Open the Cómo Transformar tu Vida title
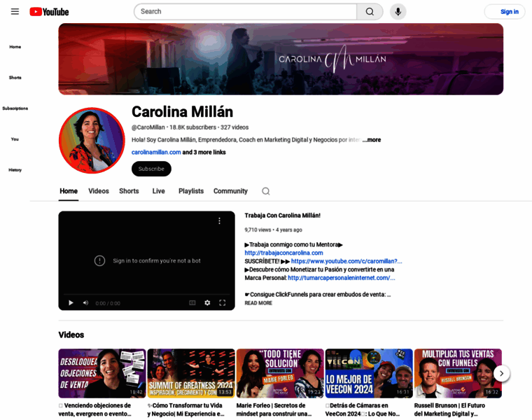Screen dimensions: 532x420 186,409
